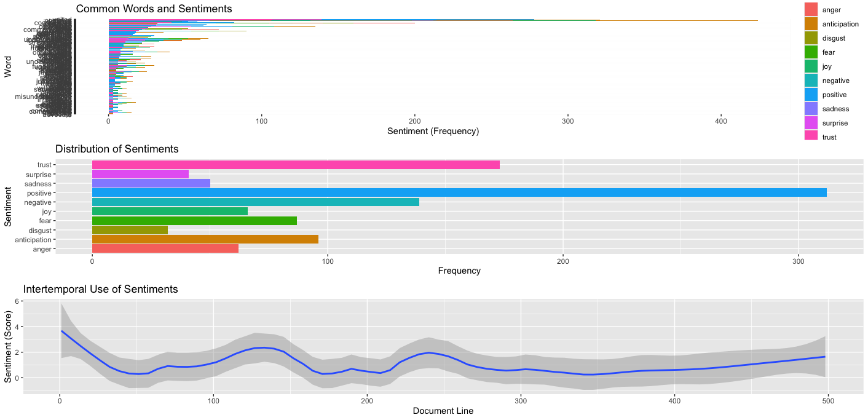
Task: Click the trust legend color swatch
Action: pos(811,137)
